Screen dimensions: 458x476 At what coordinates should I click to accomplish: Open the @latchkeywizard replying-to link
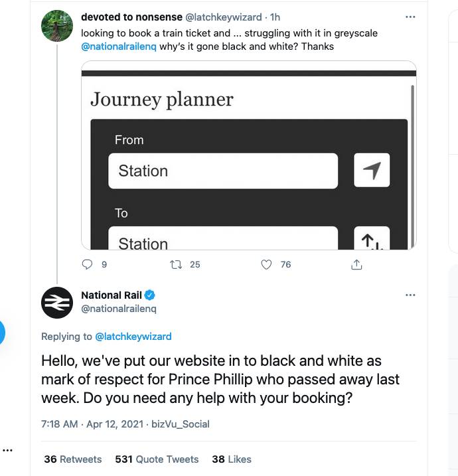point(133,337)
